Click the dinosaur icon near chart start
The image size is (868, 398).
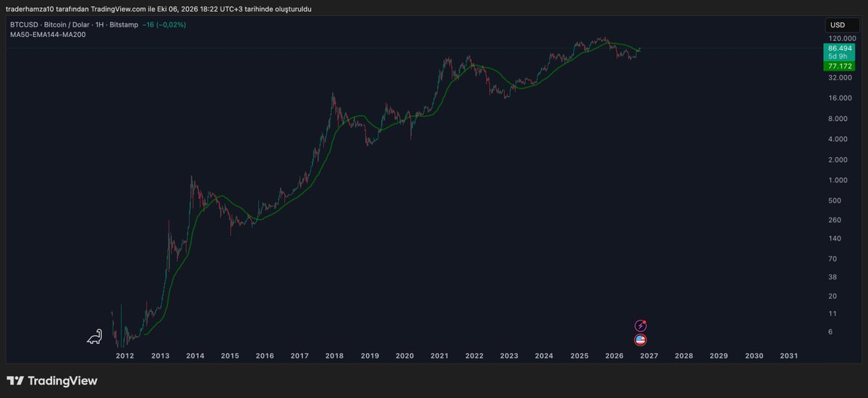coord(95,336)
